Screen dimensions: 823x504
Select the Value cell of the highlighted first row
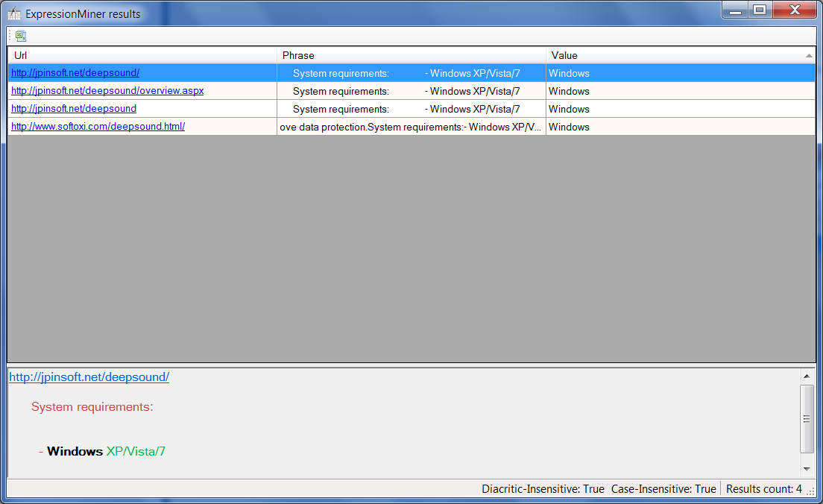pyautogui.click(x=680, y=74)
